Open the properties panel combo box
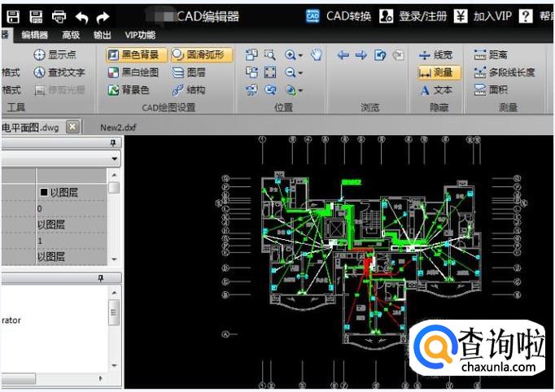This screenshot has width=555, height=392. click(61, 159)
